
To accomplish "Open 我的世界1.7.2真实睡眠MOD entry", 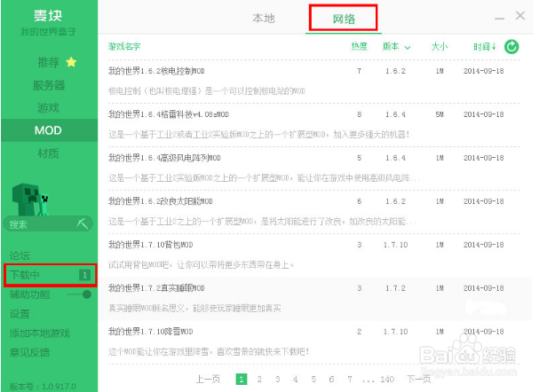I will pyautogui.click(x=156, y=288).
